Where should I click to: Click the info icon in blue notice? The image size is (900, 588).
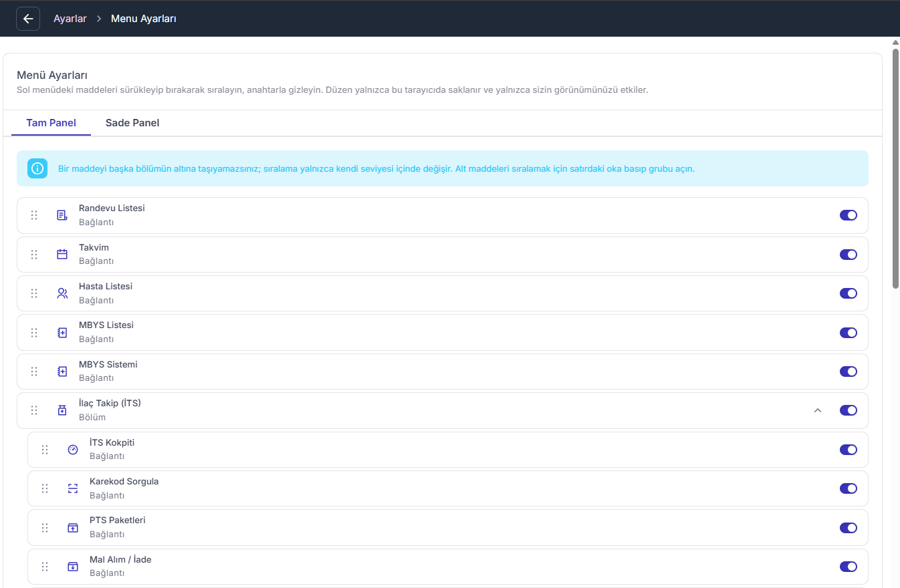pos(37,168)
